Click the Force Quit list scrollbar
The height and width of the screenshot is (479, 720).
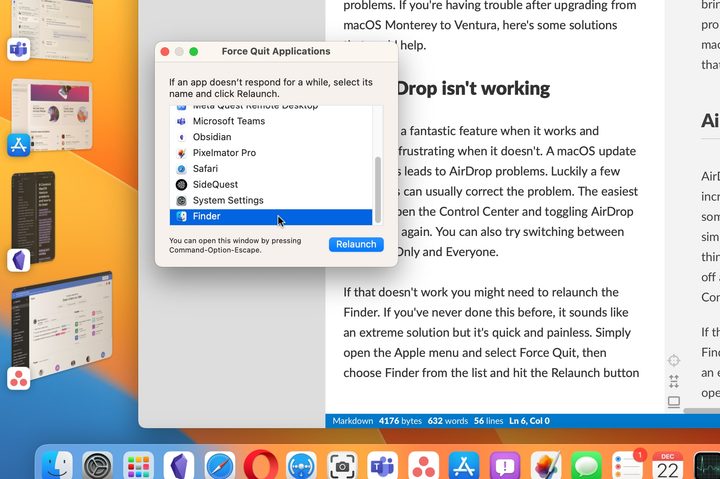click(378, 189)
